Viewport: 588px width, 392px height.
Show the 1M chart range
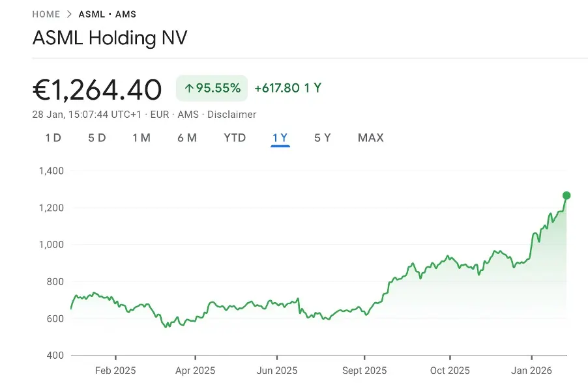click(x=141, y=137)
